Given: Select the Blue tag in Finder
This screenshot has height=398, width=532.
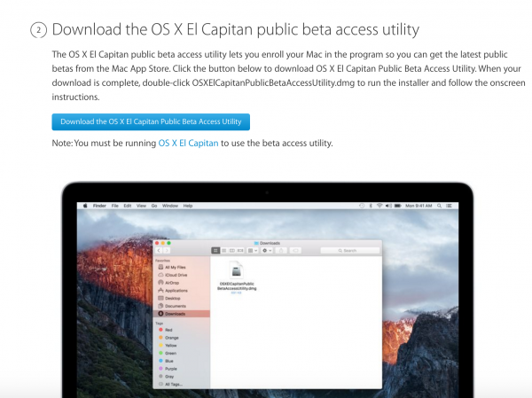Looking at the screenshot, I should 170,362.
